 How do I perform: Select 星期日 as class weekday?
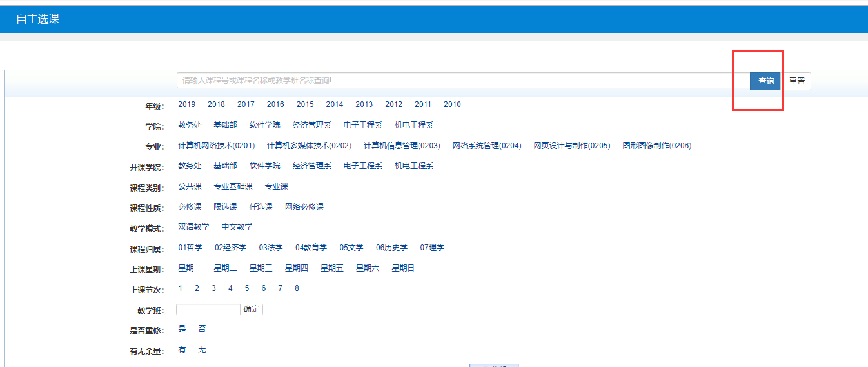coord(403,268)
